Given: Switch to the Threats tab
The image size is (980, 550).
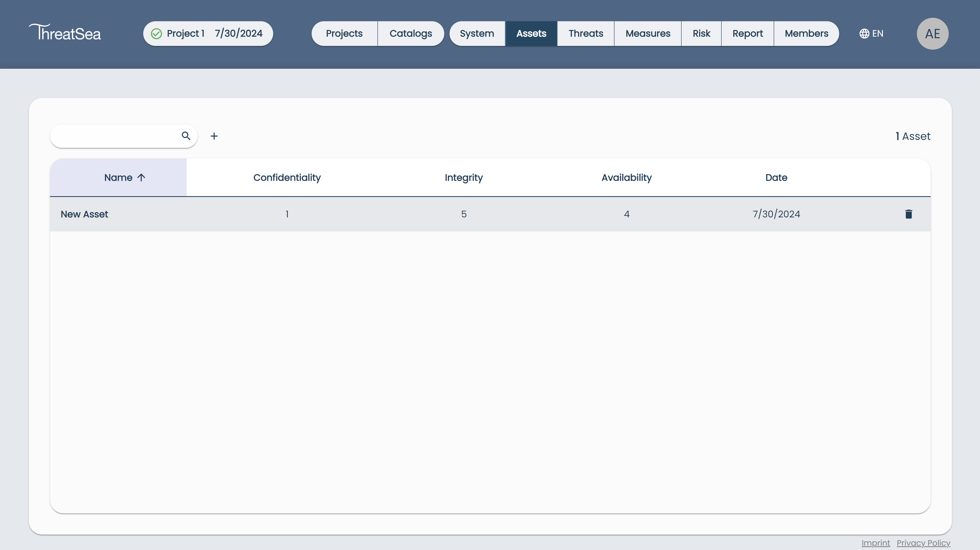Looking at the screenshot, I should pyautogui.click(x=586, y=33).
